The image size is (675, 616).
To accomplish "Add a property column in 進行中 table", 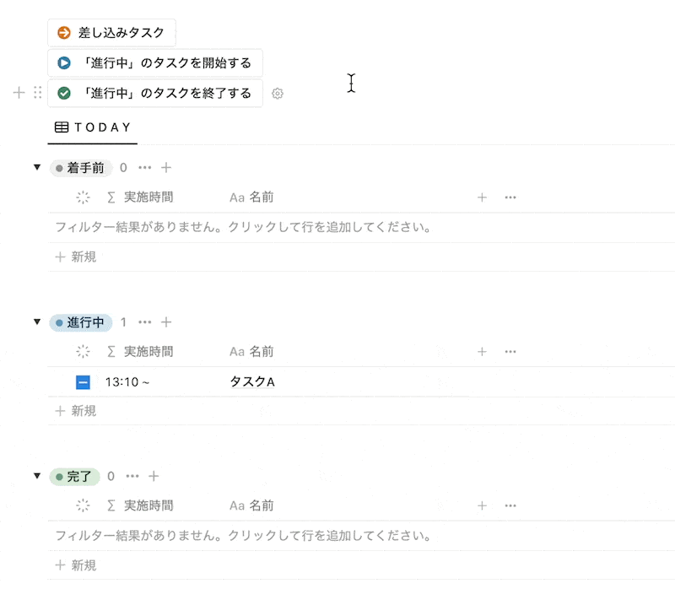I will tap(482, 352).
